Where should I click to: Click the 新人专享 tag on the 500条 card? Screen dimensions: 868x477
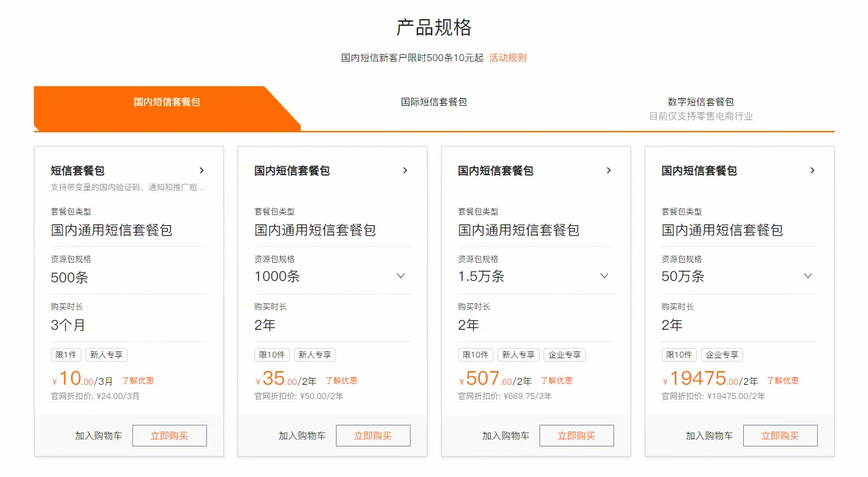tap(107, 355)
